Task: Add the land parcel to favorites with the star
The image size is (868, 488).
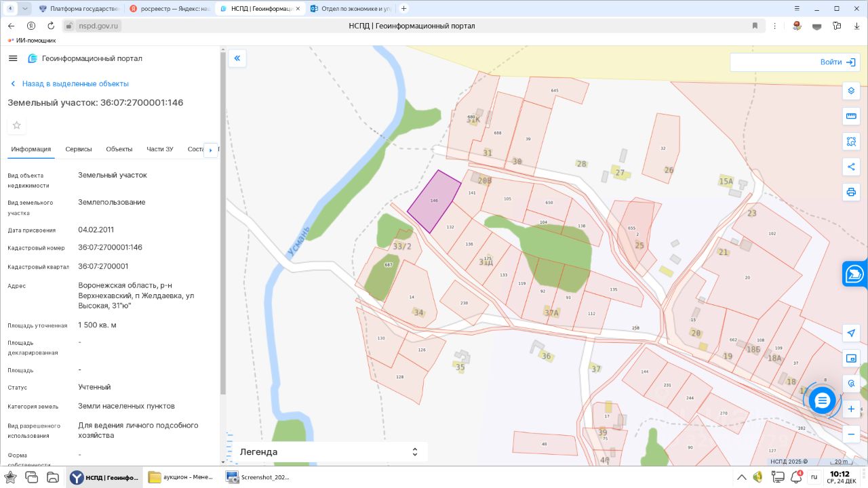Action: click(x=17, y=125)
